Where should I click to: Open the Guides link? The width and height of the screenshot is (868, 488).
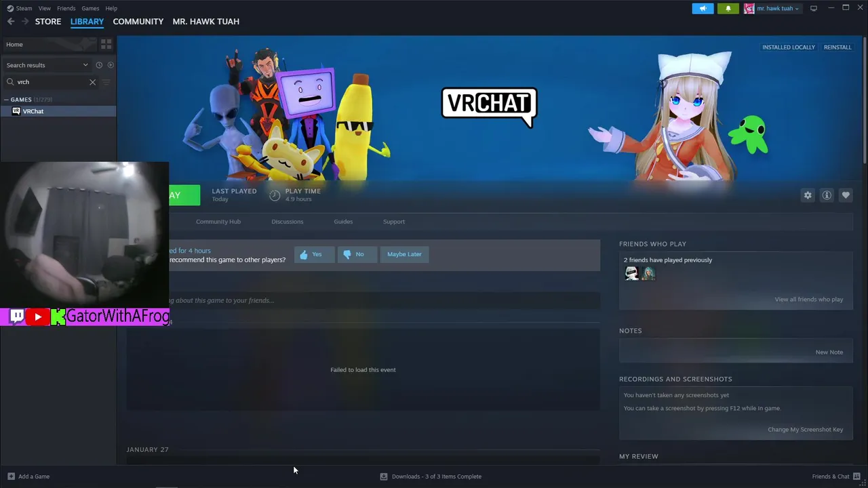(343, 222)
